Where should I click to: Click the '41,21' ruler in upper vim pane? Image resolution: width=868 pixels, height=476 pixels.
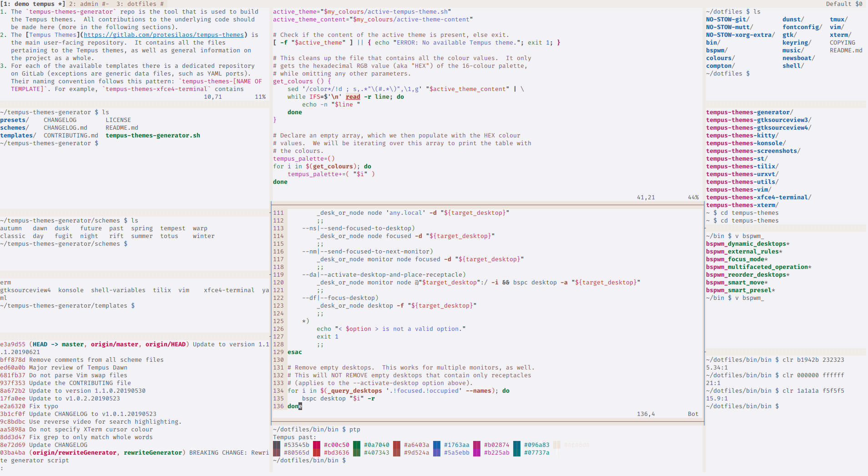646,197
